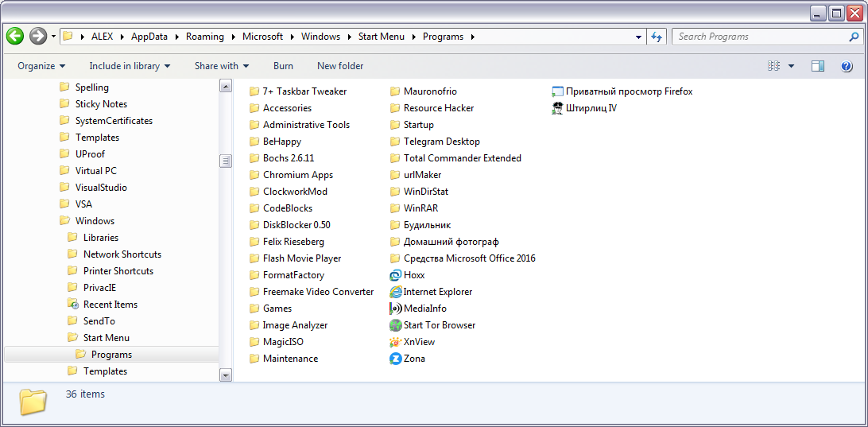Go to Microsoft in the address path

click(262, 37)
